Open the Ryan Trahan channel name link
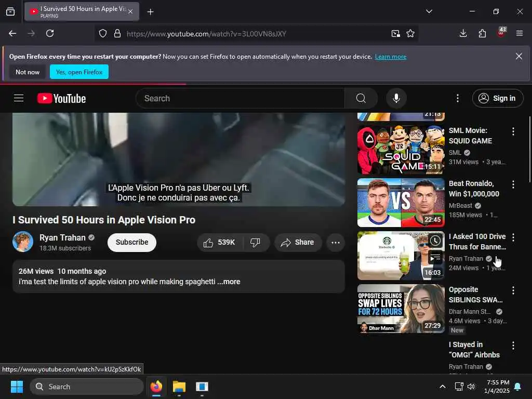 pyautogui.click(x=62, y=237)
